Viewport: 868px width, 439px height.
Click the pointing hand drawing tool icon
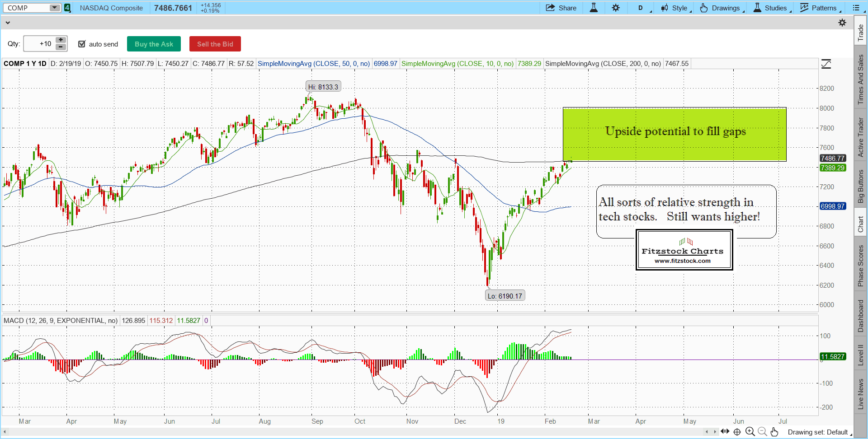774,432
